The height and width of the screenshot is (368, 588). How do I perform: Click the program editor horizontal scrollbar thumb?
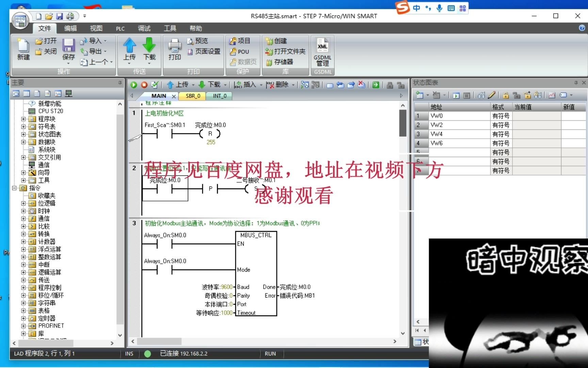pos(159,341)
